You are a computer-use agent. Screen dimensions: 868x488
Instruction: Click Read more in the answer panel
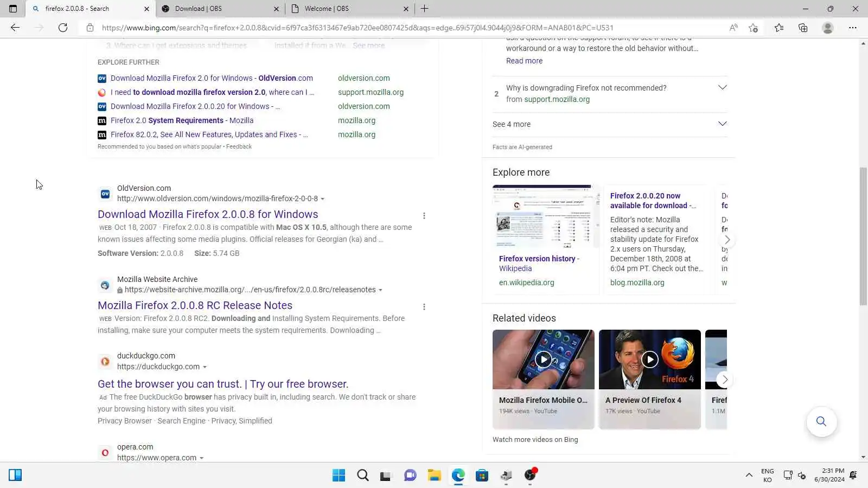[524, 61]
